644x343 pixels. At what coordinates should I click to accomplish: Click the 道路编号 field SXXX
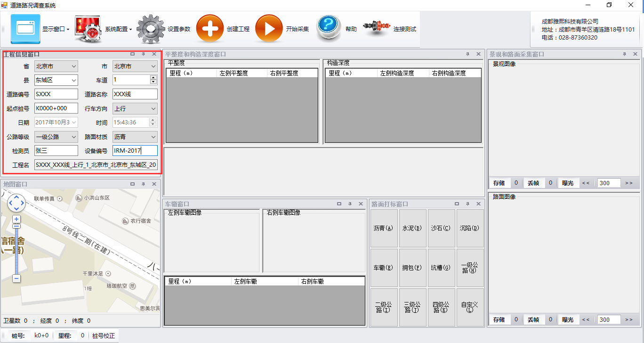click(x=56, y=94)
